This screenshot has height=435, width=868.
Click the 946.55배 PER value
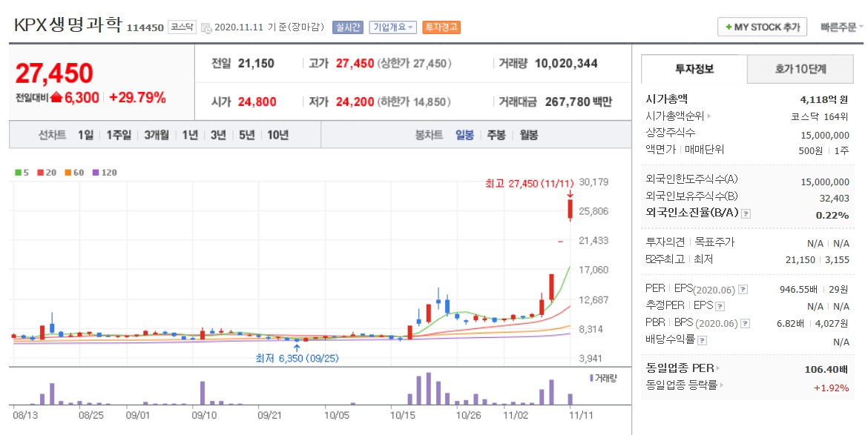click(799, 289)
